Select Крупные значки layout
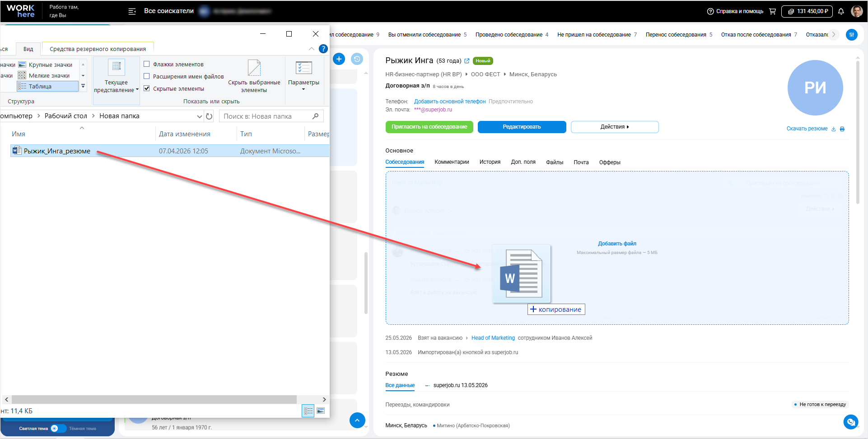Image resolution: width=868 pixels, height=439 pixels. [45, 65]
